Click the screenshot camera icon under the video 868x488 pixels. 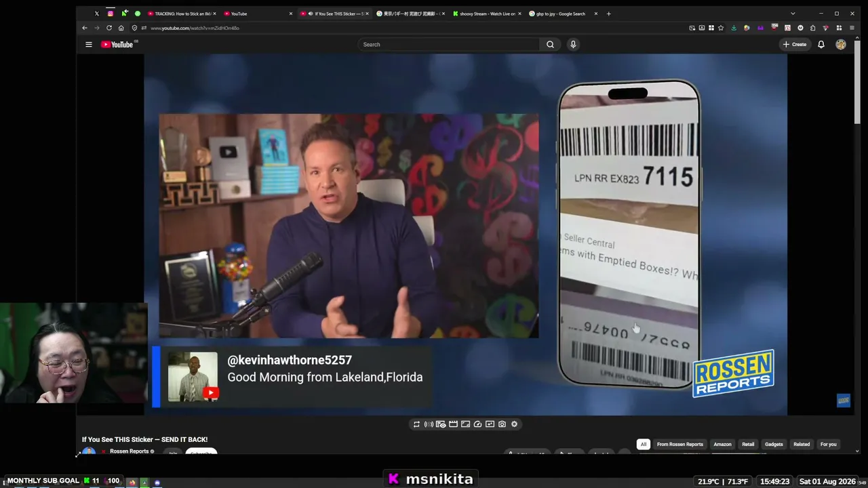point(502,424)
